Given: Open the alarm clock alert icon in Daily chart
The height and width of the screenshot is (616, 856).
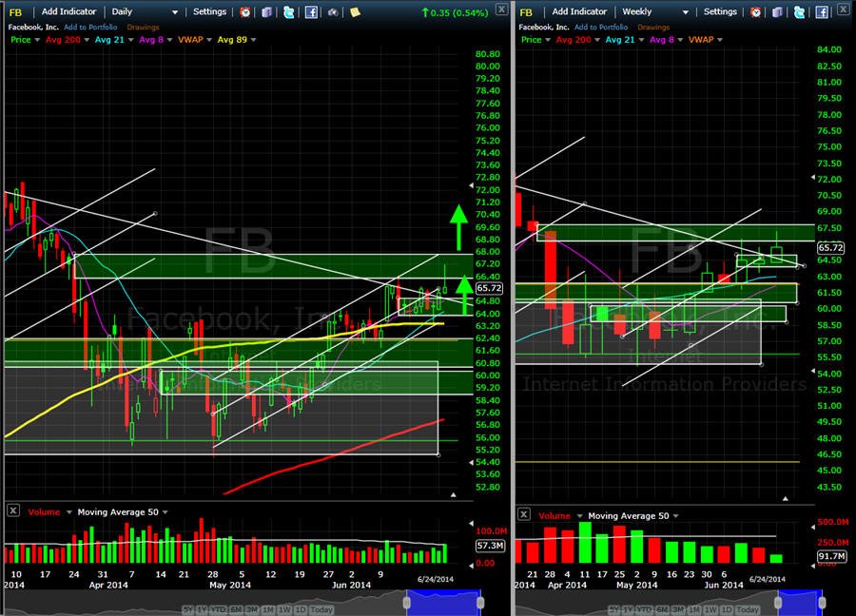Looking at the screenshot, I should 245,12.
